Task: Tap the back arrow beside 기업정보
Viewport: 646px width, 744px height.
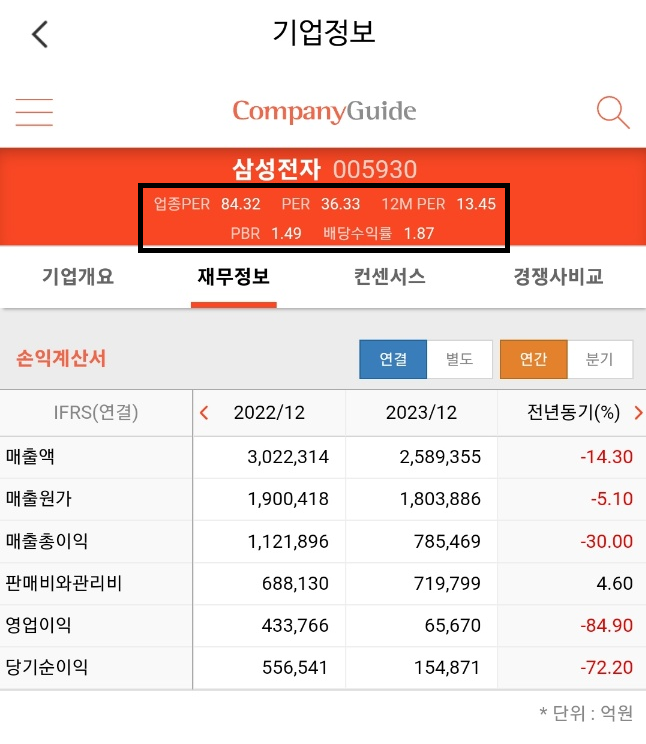Action: [x=40, y=34]
